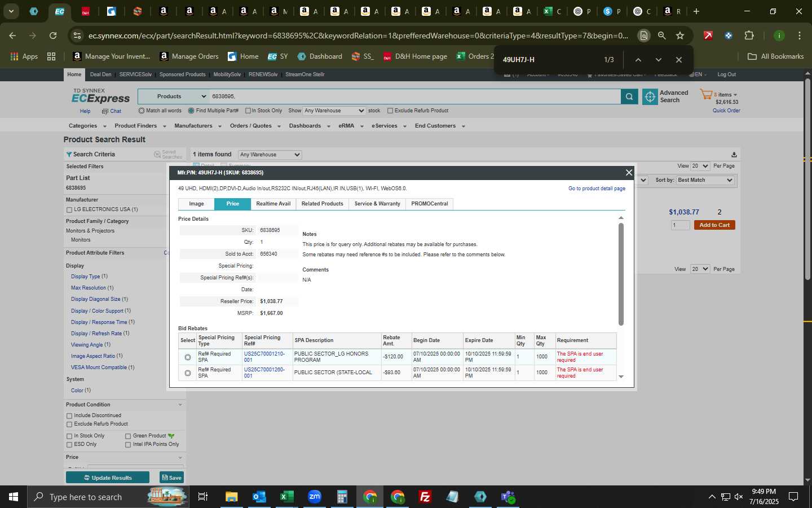812x508 pixels.
Task: Open Products search type dropdown
Action: coord(174,97)
